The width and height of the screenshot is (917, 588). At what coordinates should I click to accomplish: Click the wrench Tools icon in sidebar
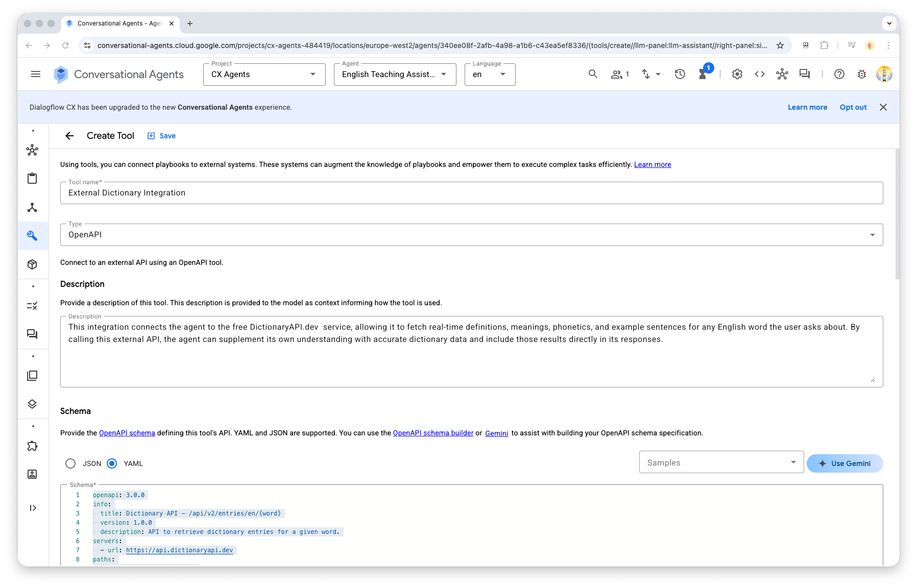click(32, 236)
